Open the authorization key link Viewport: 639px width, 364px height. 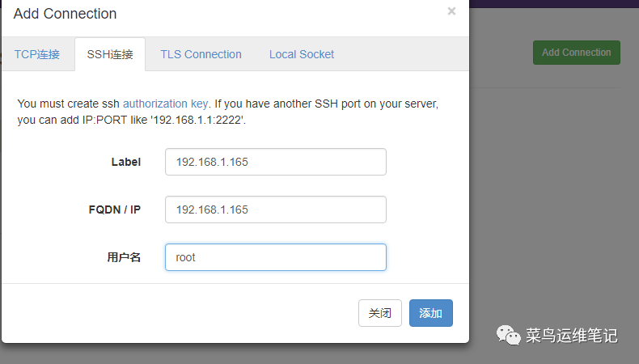click(166, 104)
